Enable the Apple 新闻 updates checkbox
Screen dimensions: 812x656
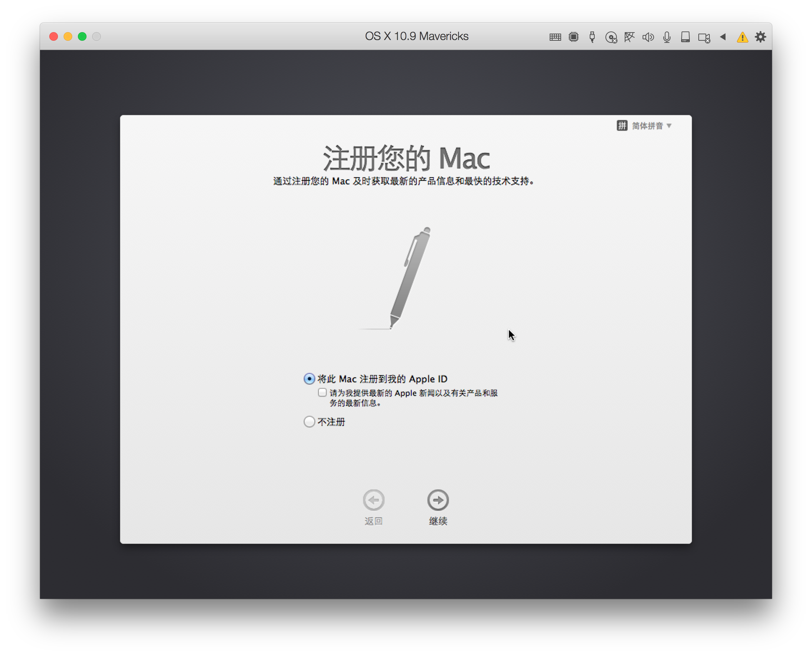pos(322,393)
